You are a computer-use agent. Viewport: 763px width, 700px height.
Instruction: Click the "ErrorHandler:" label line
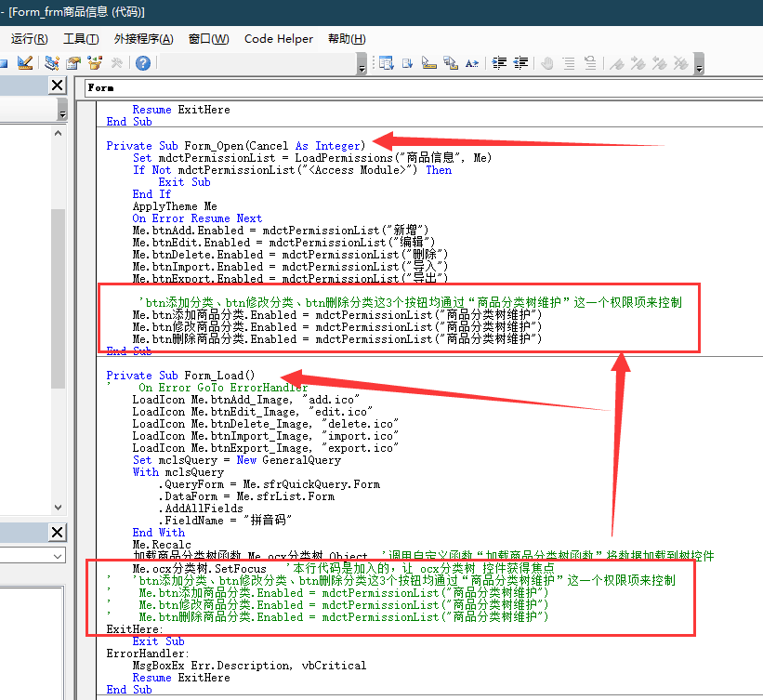pyautogui.click(x=148, y=654)
